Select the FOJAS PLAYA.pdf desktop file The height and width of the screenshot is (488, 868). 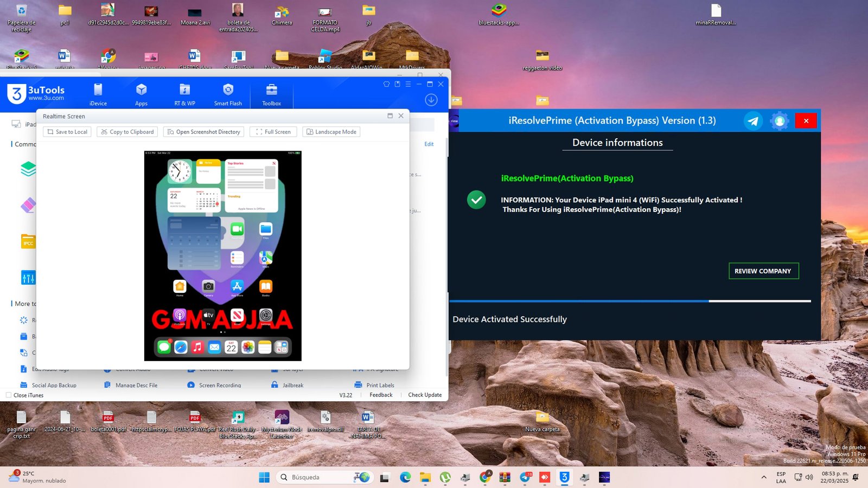pyautogui.click(x=195, y=421)
